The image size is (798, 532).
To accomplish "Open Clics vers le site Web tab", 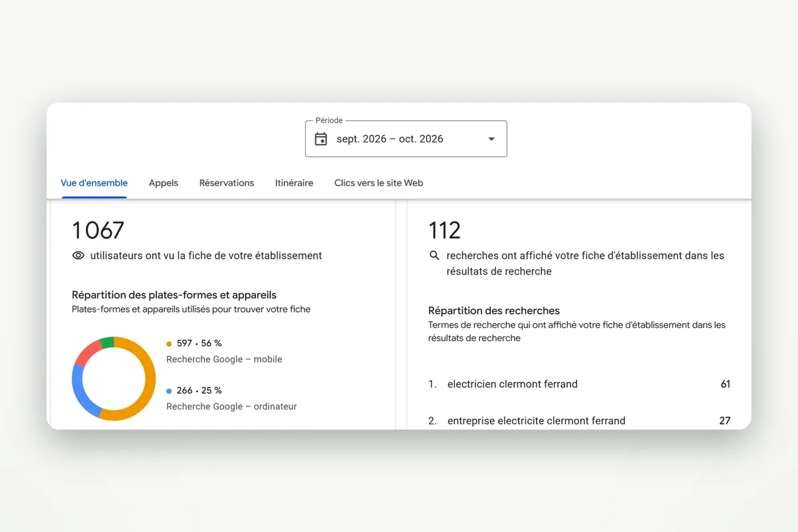I will pos(378,183).
